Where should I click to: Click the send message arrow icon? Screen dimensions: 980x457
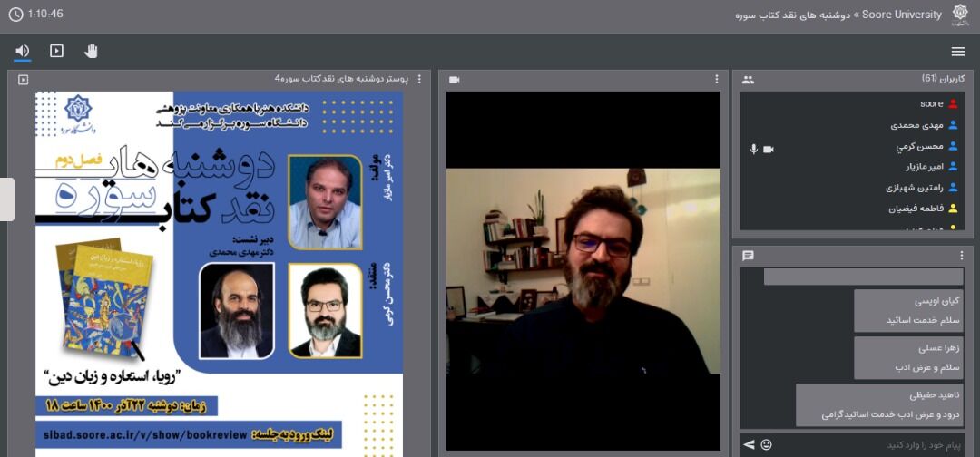click(x=749, y=444)
